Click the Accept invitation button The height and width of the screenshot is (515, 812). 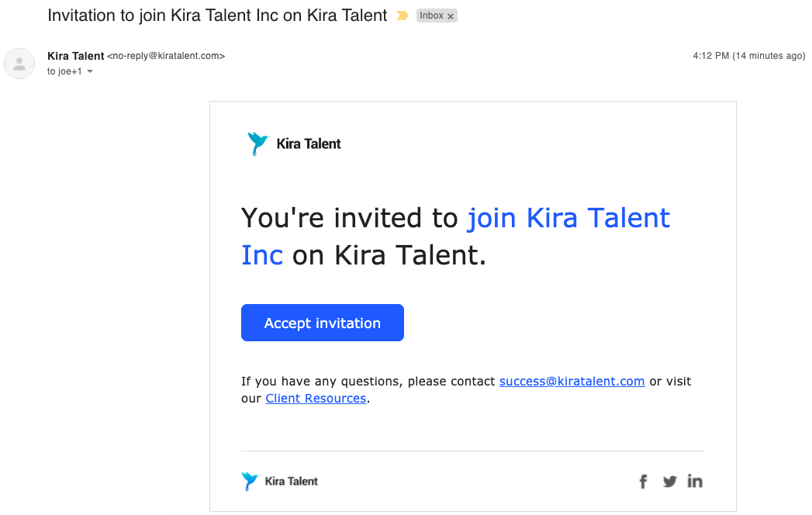point(323,323)
